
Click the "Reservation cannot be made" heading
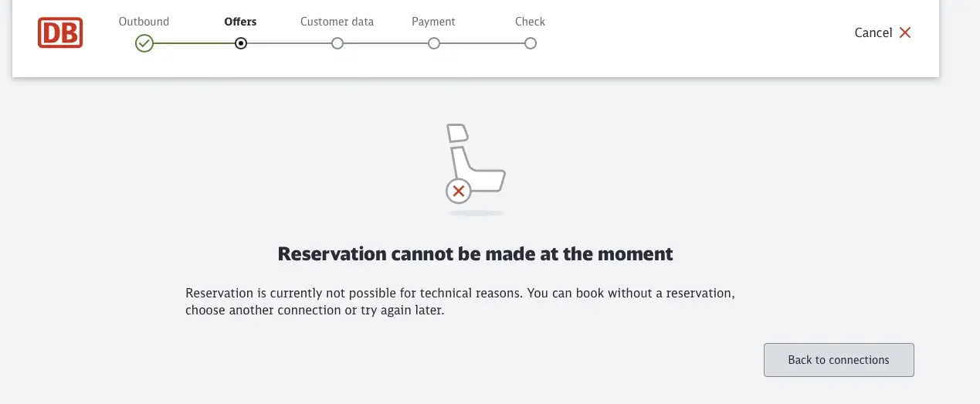coord(475,253)
